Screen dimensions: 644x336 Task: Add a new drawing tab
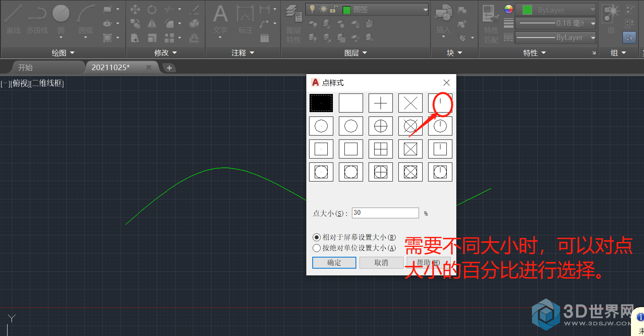click(169, 68)
